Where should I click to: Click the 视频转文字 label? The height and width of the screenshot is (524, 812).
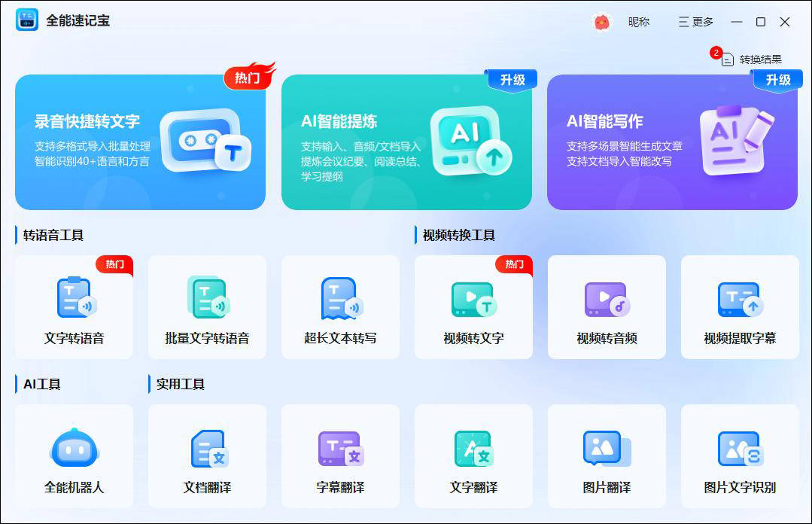coord(474,339)
